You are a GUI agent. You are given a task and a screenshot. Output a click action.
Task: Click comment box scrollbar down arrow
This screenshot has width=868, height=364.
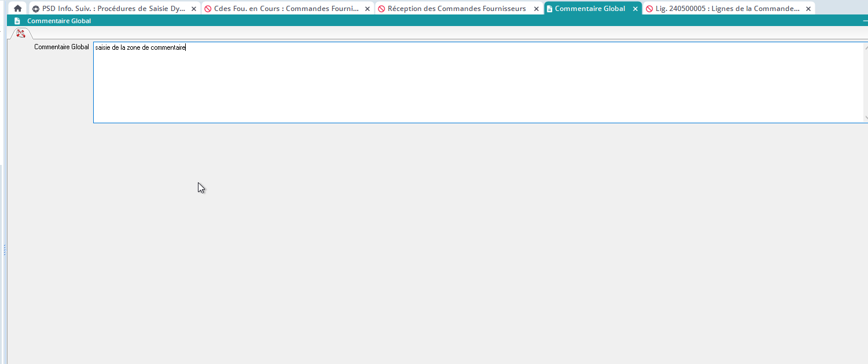[x=866, y=117]
